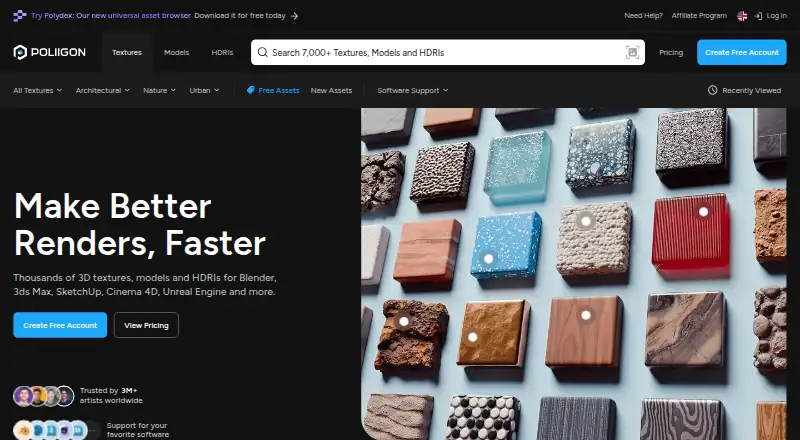Screen dimensions: 800x440
Task: Click the dark hammered metal tile
Action: (x=441, y=173)
